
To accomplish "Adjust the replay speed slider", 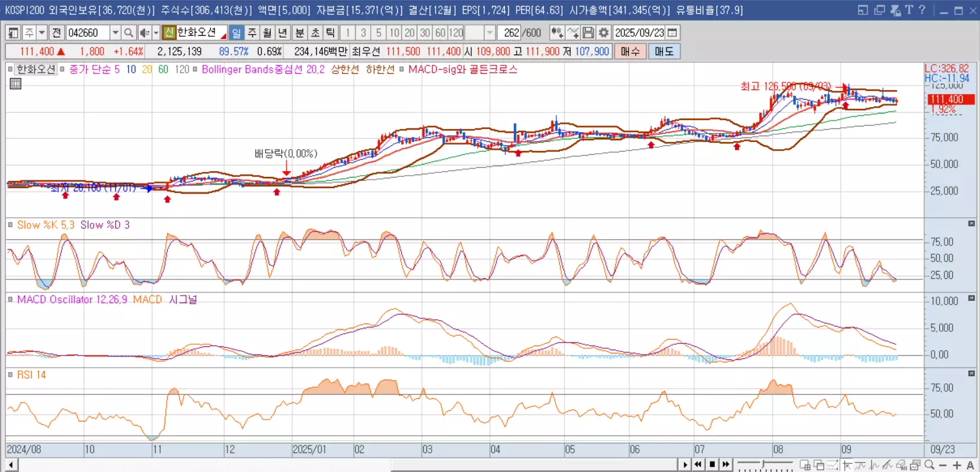I will 764,464.
